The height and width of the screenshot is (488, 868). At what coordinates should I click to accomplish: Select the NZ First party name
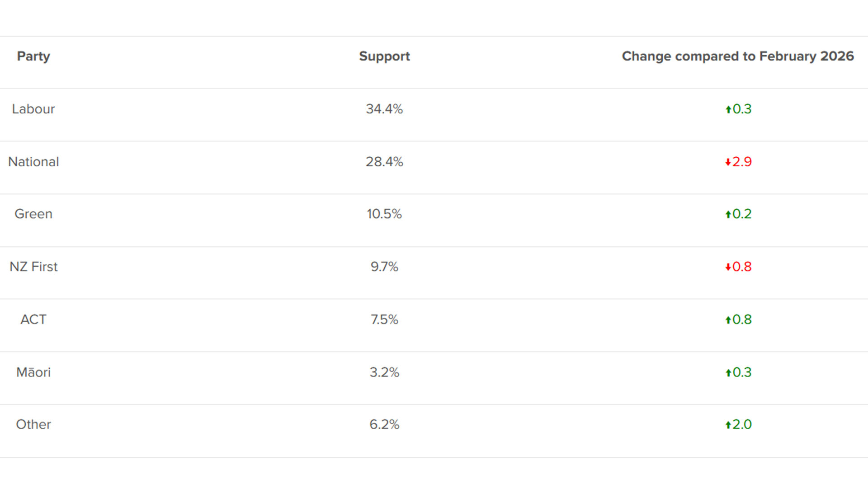pos(33,267)
